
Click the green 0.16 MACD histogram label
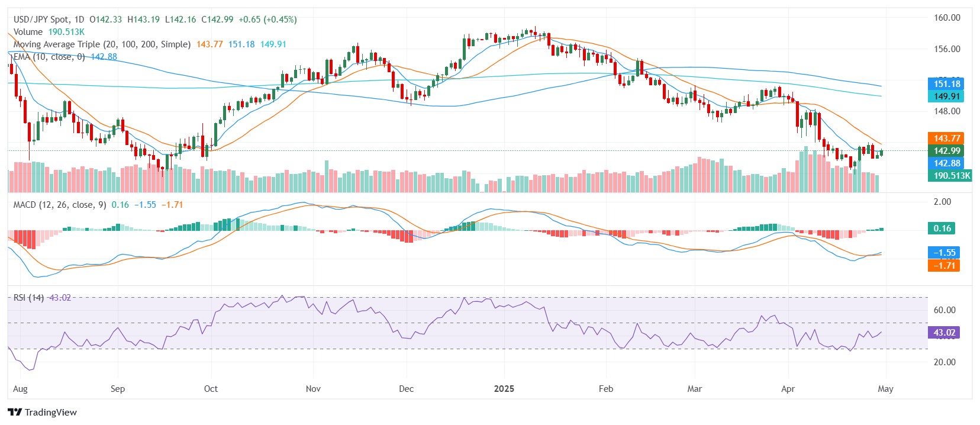pos(942,228)
